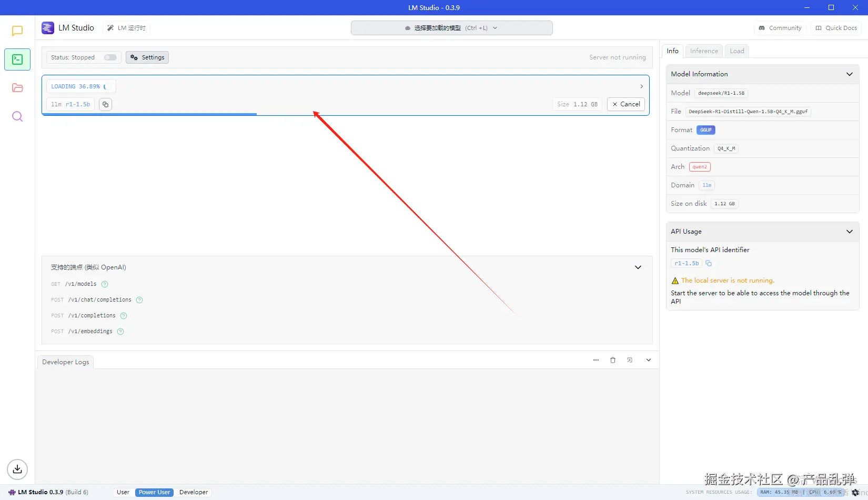Show help for POST /v1/completions

point(124,316)
